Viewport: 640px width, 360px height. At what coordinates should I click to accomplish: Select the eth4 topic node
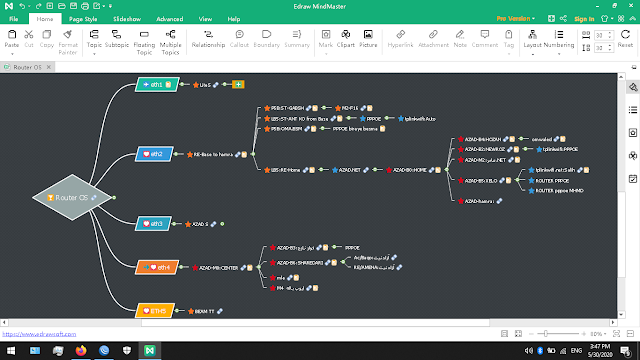pyautogui.click(x=157, y=267)
